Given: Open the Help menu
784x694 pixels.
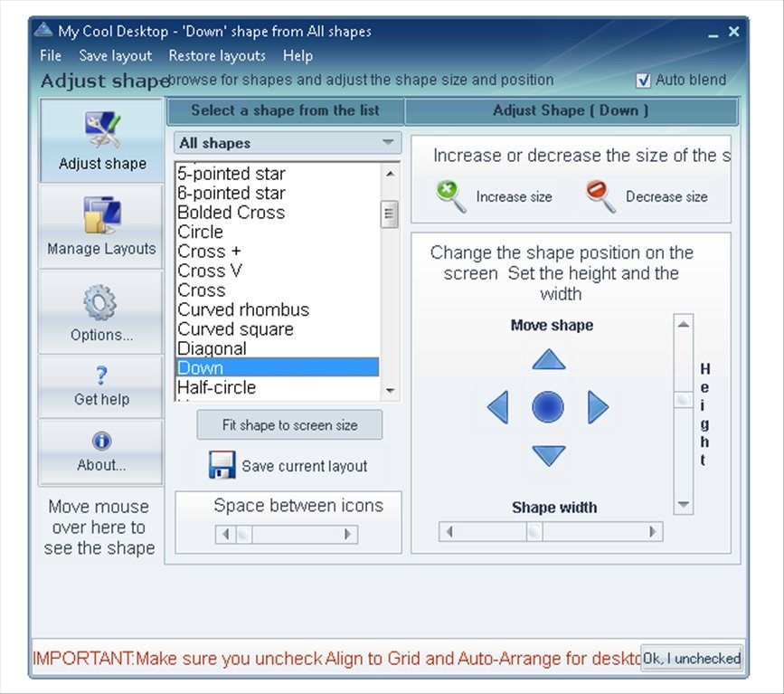Looking at the screenshot, I should (298, 55).
